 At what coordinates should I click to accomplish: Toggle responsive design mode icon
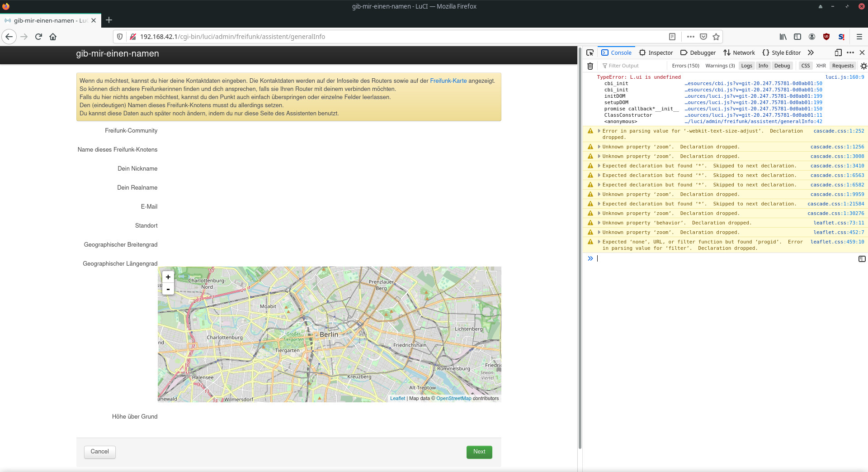pos(838,52)
